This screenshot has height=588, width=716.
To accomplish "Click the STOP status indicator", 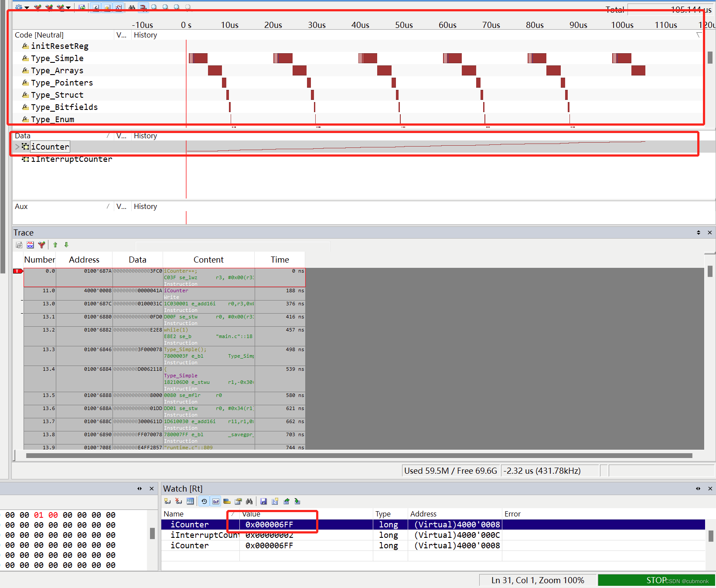I will point(656,581).
